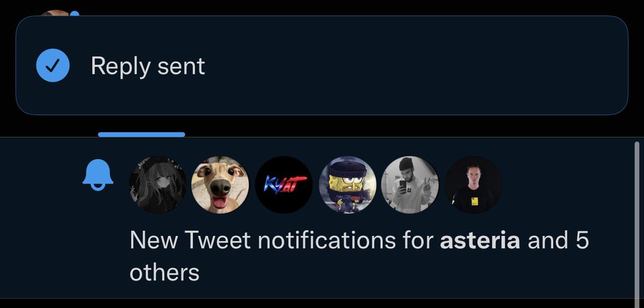Select the dog photo avatar
The height and width of the screenshot is (308, 644).
(x=221, y=185)
